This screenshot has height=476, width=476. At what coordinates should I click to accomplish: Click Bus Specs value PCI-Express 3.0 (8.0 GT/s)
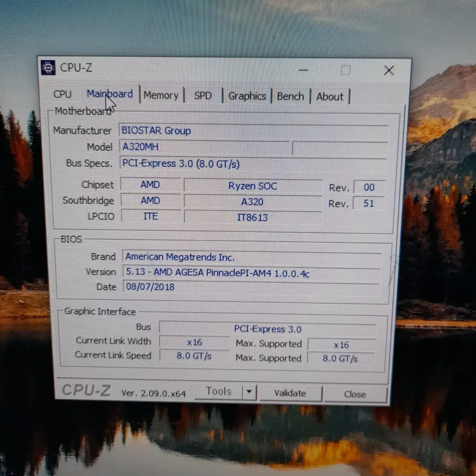tap(253, 164)
